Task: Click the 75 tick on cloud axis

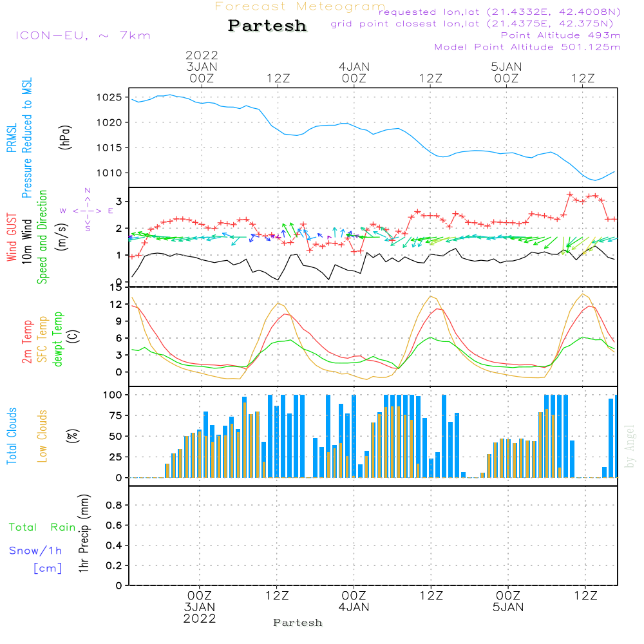Action: tap(115, 415)
